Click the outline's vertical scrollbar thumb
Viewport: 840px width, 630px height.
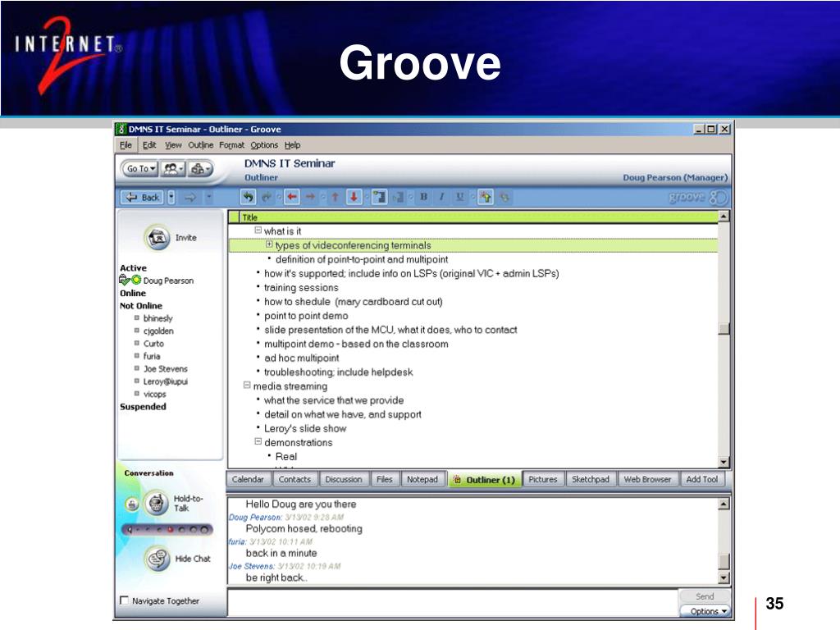724,328
